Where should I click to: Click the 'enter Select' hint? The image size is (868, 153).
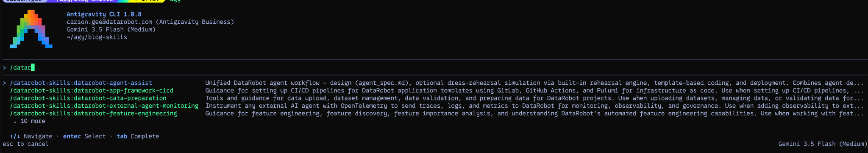click(84, 136)
